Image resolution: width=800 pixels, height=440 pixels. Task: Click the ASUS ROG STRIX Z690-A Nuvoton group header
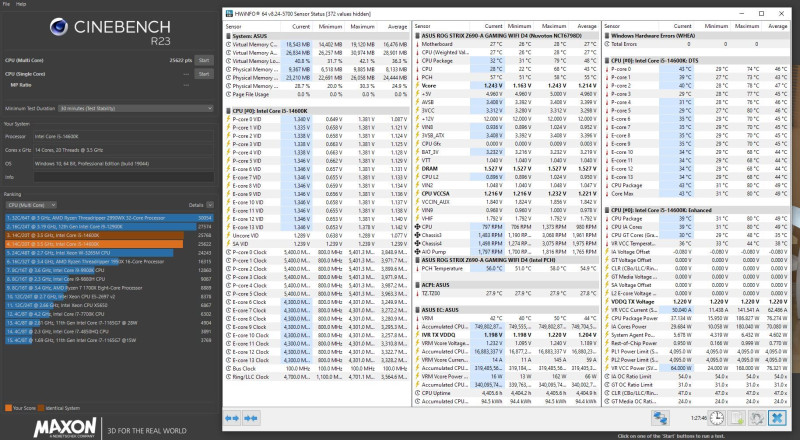(x=506, y=36)
